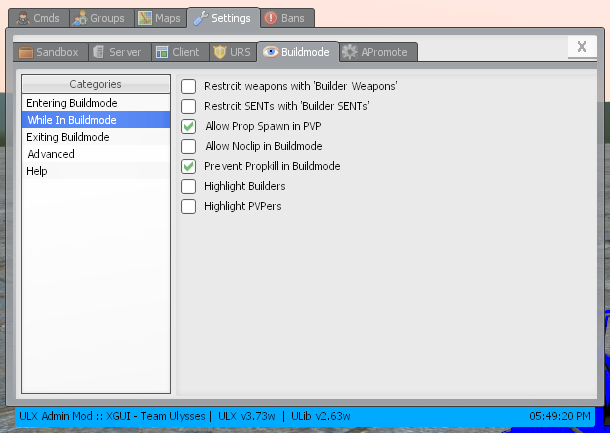Click the Buildmode eye icon
Image resolution: width=610 pixels, height=433 pixels.
click(x=271, y=52)
